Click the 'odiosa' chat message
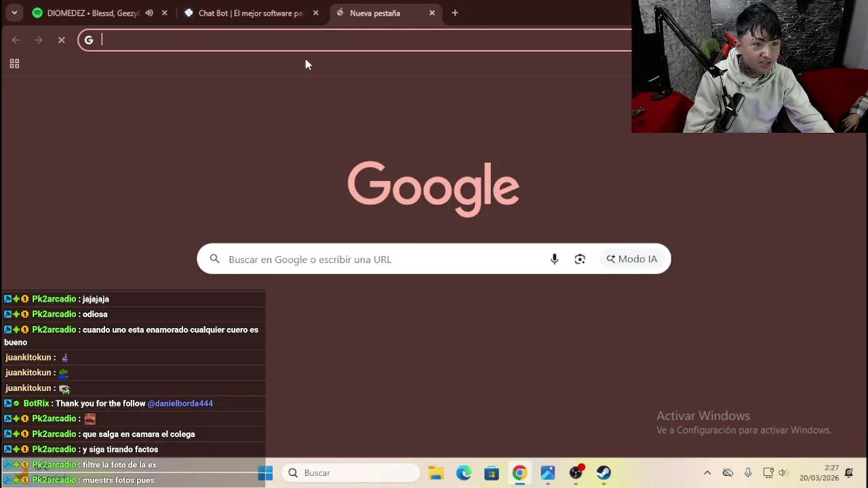868x488 pixels. coord(95,314)
